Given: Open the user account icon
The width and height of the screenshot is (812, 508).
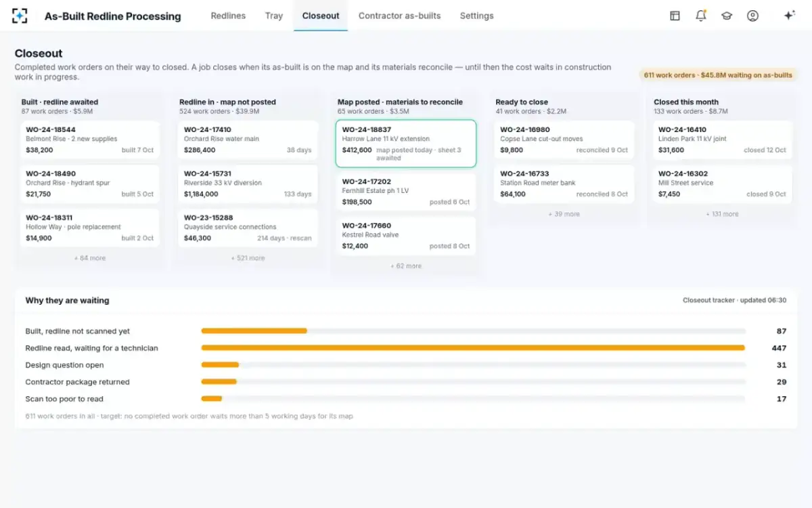Looking at the screenshot, I should [x=752, y=16].
